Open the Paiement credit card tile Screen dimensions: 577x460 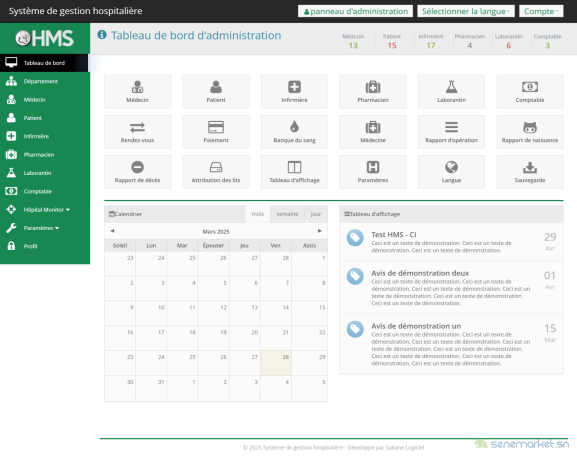(216, 132)
